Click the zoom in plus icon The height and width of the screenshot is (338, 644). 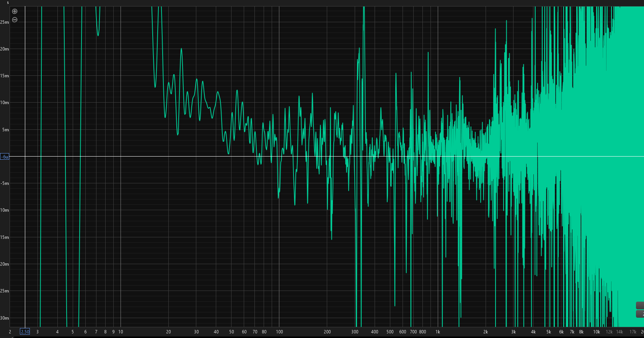[15, 11]
